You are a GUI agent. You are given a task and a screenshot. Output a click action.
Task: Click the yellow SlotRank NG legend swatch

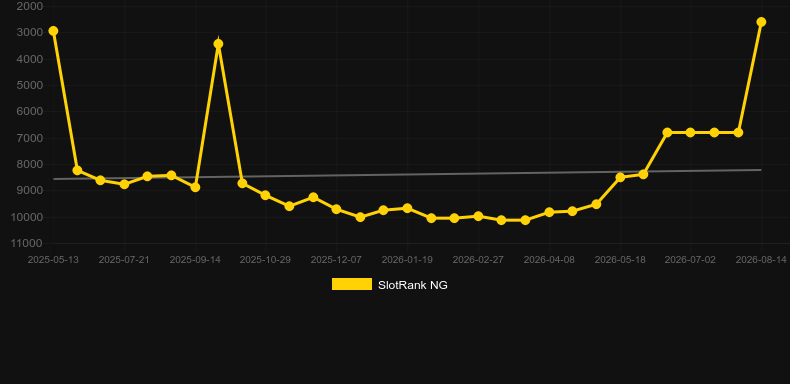352,284
